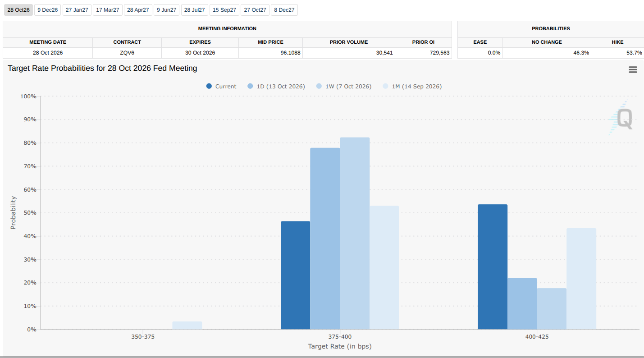Go to the 28 Apr27 meeting tab
The height and width of the screenshot is (358, 644).
pos(138,10)
